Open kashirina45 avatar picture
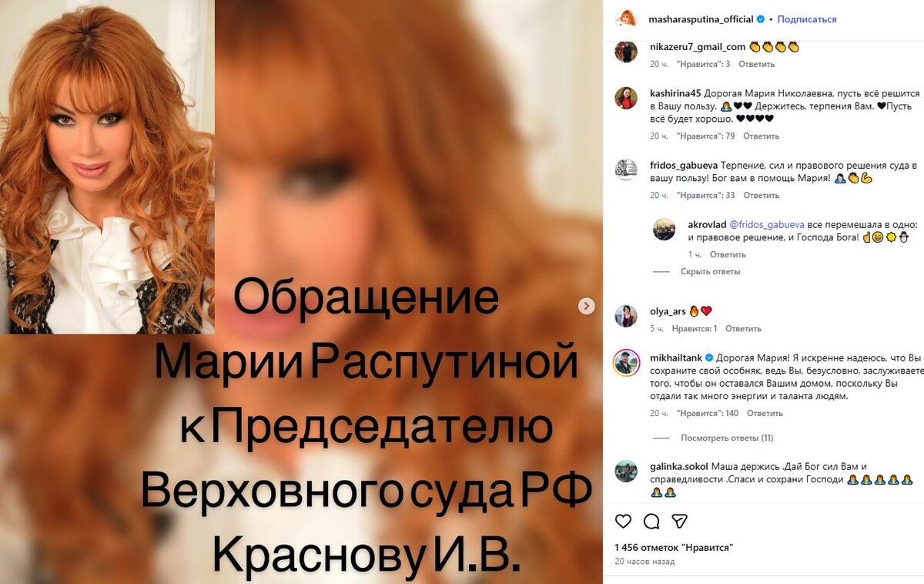924x584 pixels. tap(626, 98)
